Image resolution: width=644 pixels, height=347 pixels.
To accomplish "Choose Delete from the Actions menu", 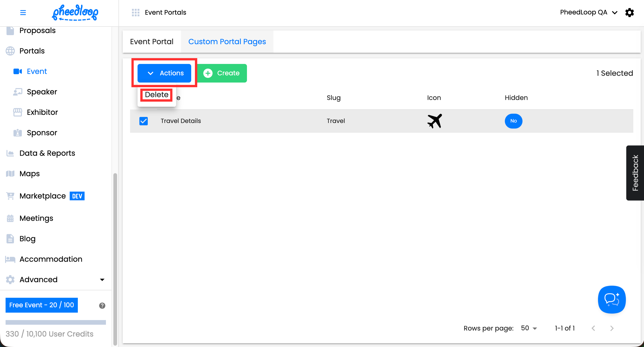I will click(x=157, y=95).
